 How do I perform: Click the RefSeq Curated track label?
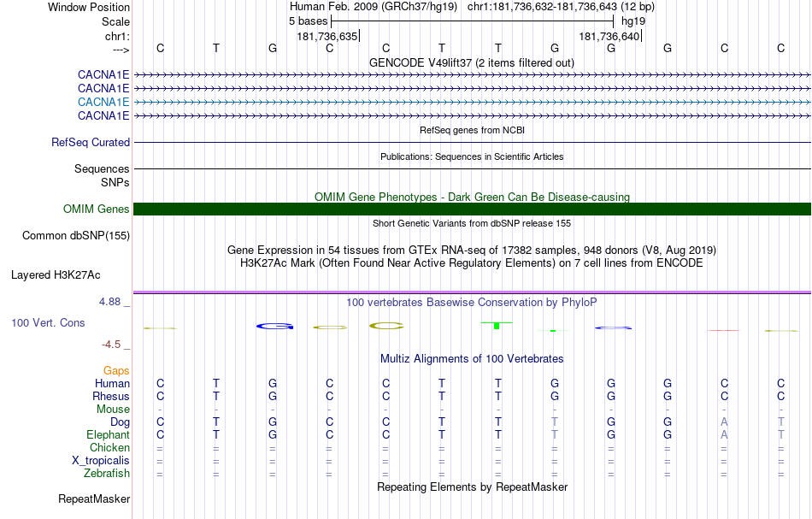coord(91,142)
